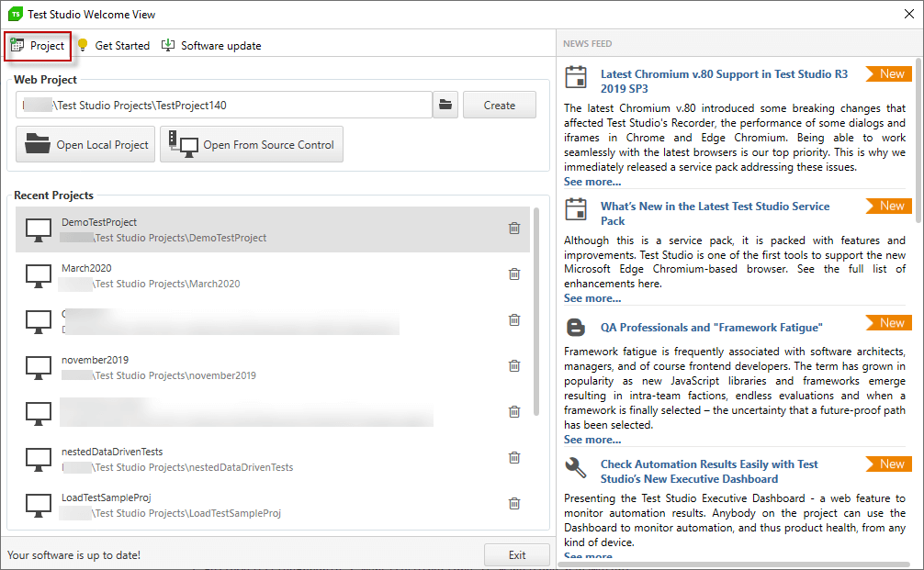The height and width of the screenshot is (570, 924).
Task: Click the 'Your software is up to date!' status text
Action: 73,554
